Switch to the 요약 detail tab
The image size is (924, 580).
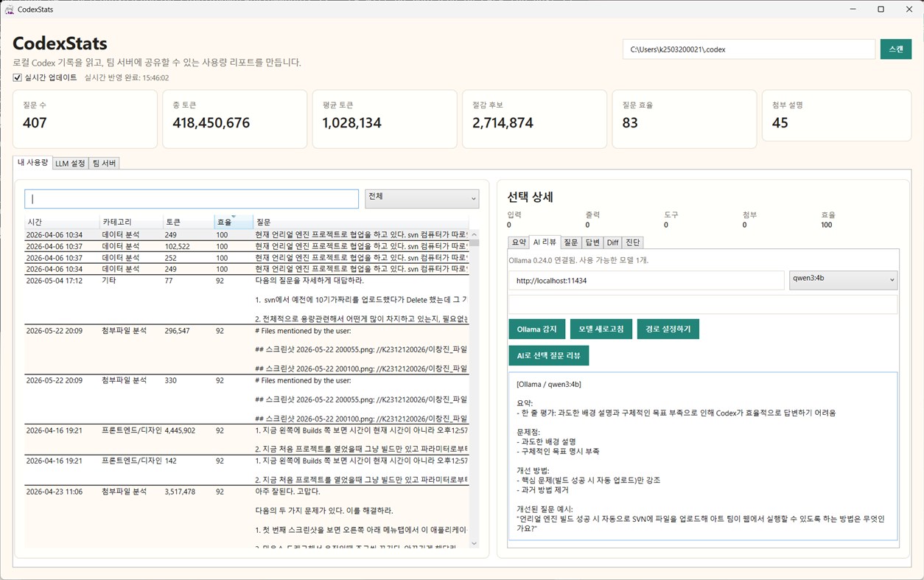point(519,242)
